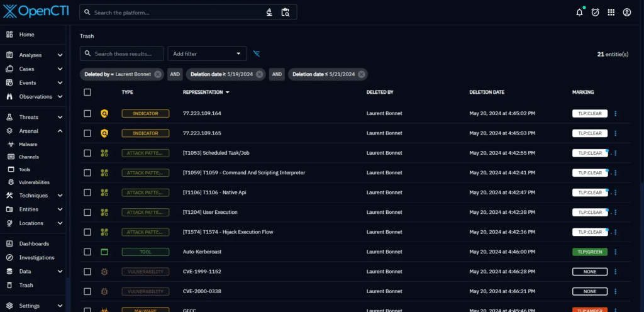Tick the checkbox for 77.223.109.164 row
Screen dimensions: 644x312
click(x=87, y=113)
